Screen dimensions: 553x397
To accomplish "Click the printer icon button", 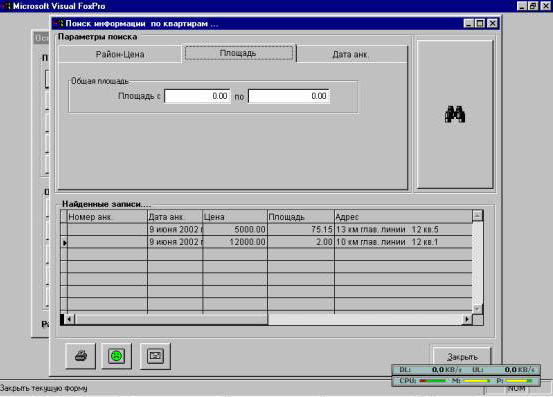I will point(80,356).
